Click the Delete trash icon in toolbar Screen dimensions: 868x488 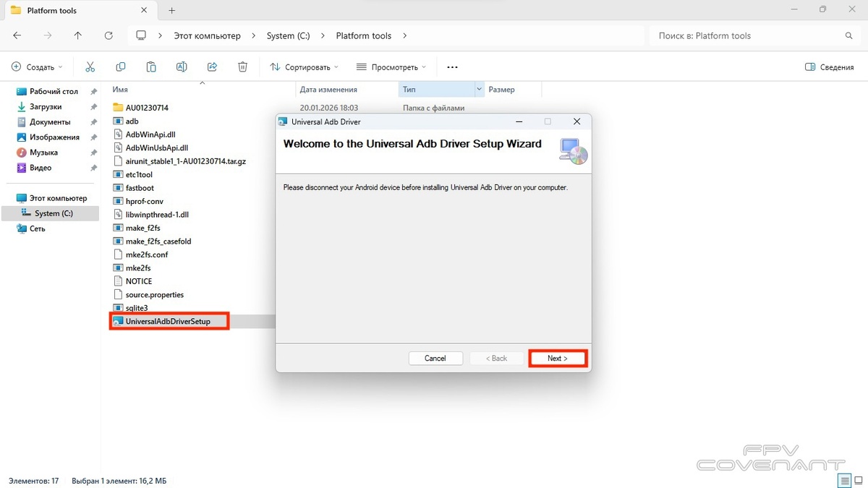[x=242, y=67]
